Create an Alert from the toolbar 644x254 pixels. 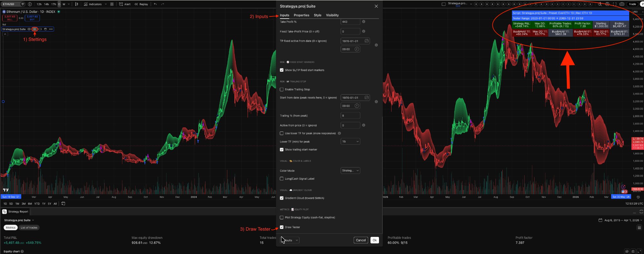(125, 4)
